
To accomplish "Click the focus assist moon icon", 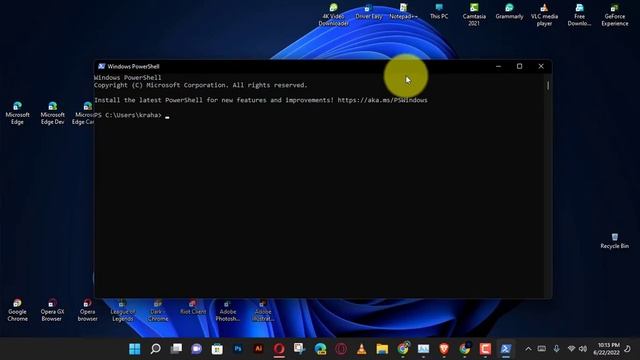I will [x=627, y=349].
